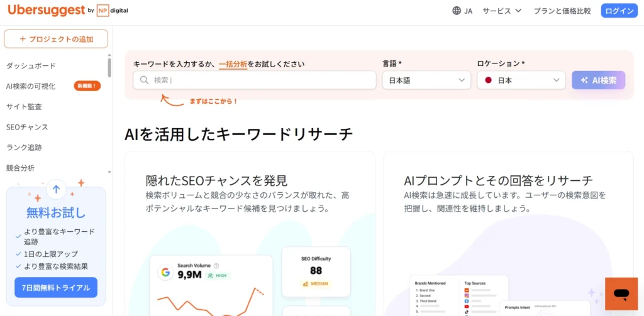The width and height of the screenshot is (644, 316).
Task: Click the SEO Difficulty 88 card
Action: point(316,271)
